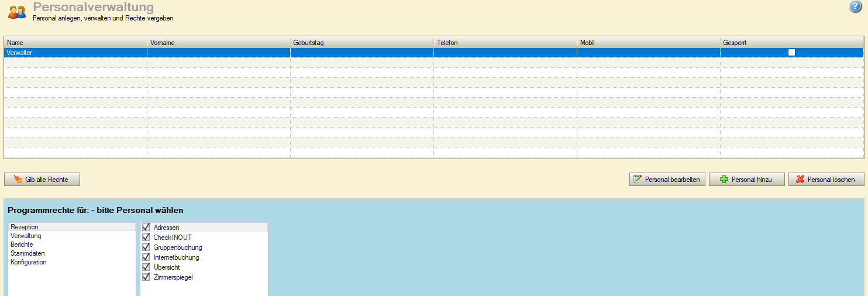Toggle the Gruppenbuchung permission checkbox
The height and width of the screenshot is (296, 868).
(x=146, y=247)
